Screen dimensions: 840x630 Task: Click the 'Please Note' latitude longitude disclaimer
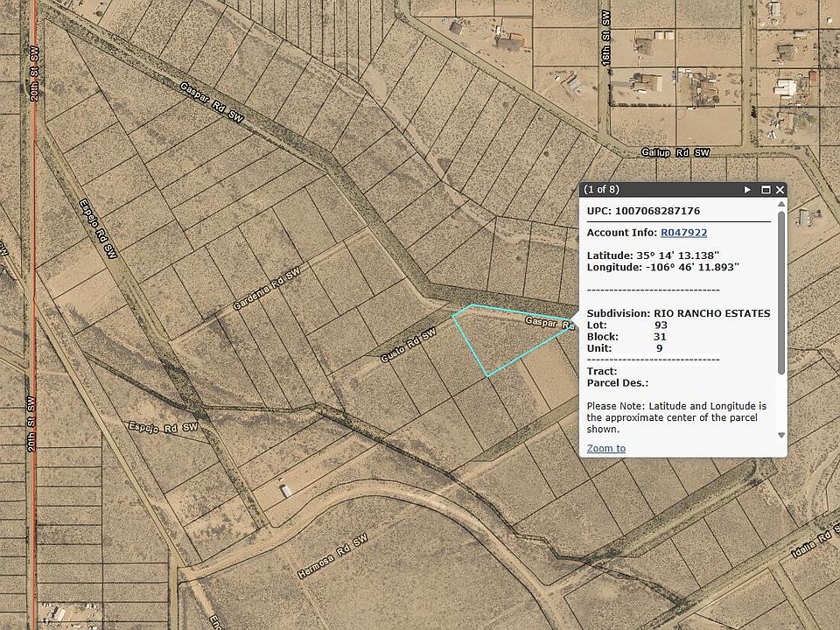[676, 417]
